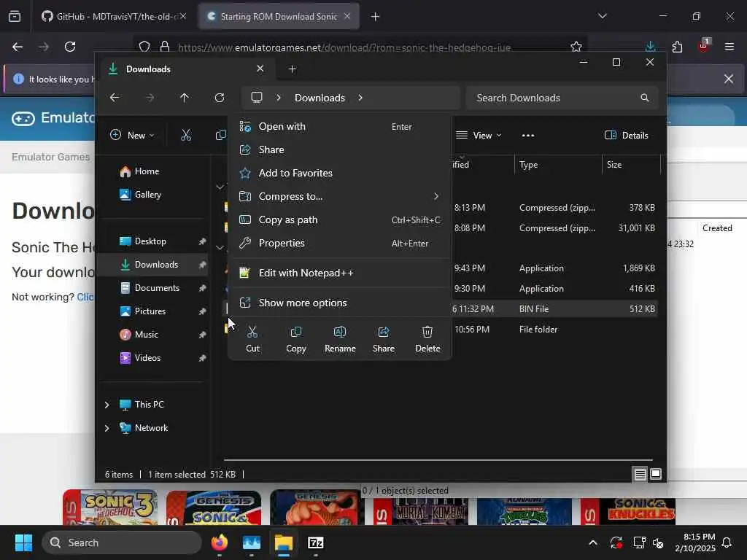Bookmark this page with the star icon
This screenshot has height=560, width=747.
576,47
